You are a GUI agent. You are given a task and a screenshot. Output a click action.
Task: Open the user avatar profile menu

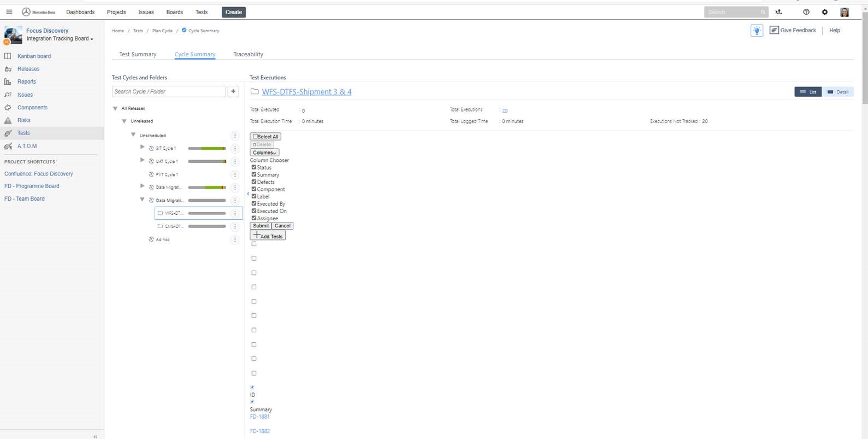click(x=845, y=12)
